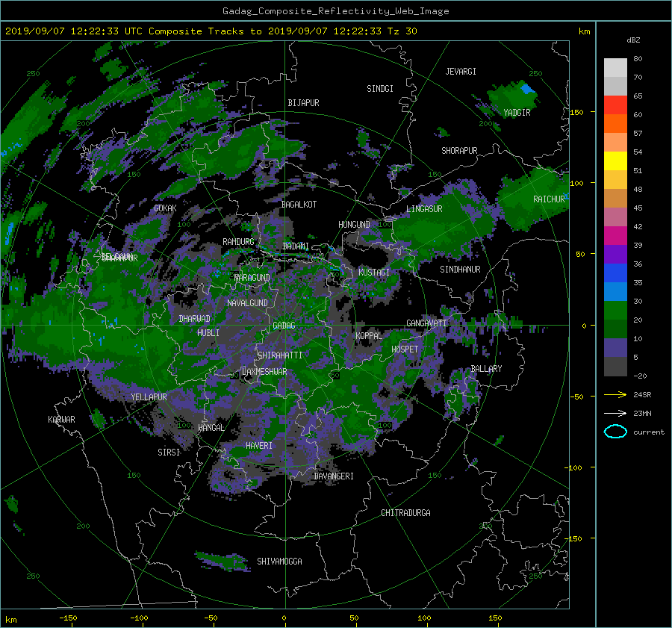The width and height of the screenshot is (672, 628).
Task: Click the SHIVAMOGGA city label
Action: tap(279, 561)
